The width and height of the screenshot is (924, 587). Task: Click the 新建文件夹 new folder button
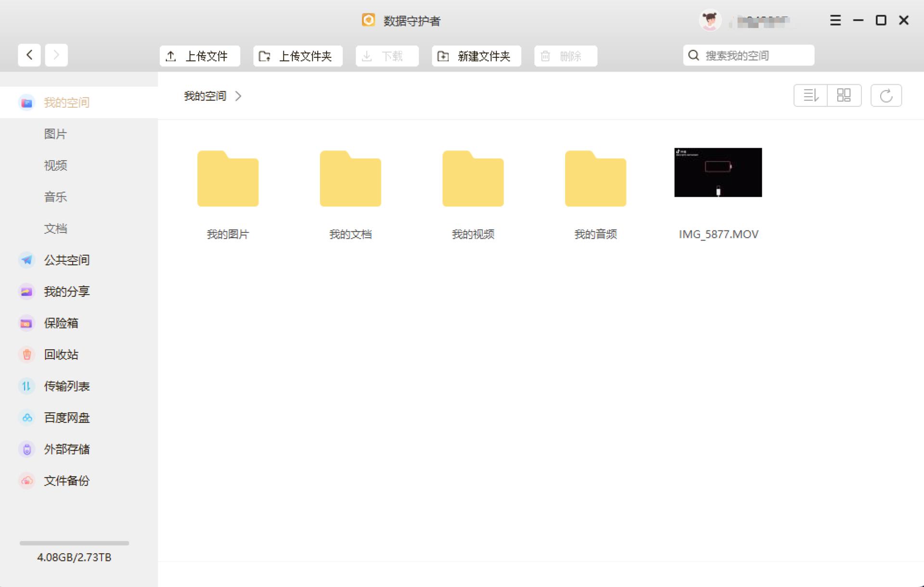click(x=476, y=56)
